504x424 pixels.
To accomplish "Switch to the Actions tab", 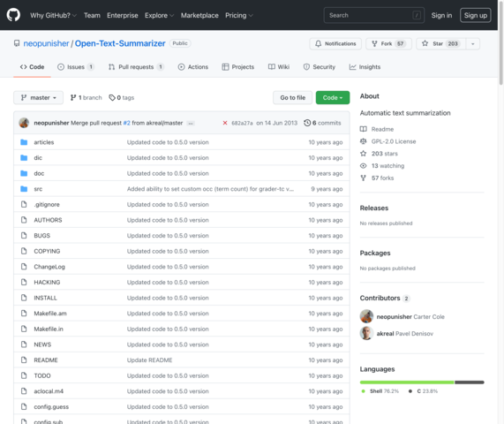I will (192, 67).
